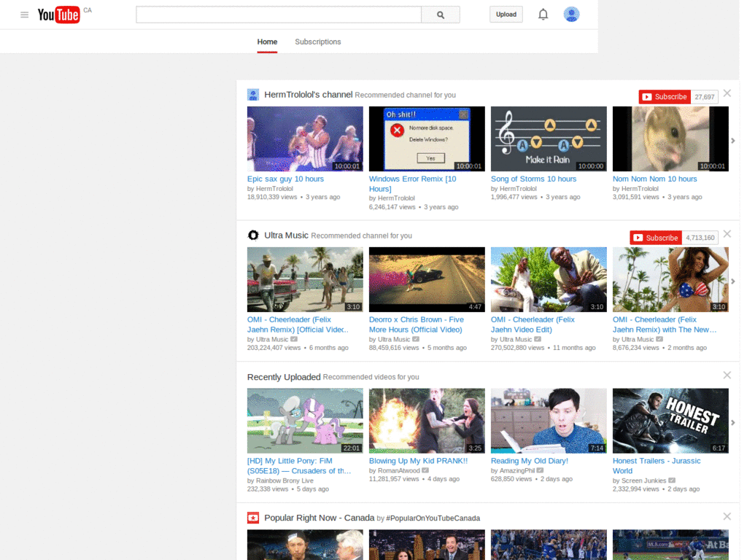Image resolution: width=747 pixels, height=560 pixels.
Task: Open 'OMI - Cheerleader (Felix Jaehn Video Edit)' link
Action: click(x=533, y=324)
